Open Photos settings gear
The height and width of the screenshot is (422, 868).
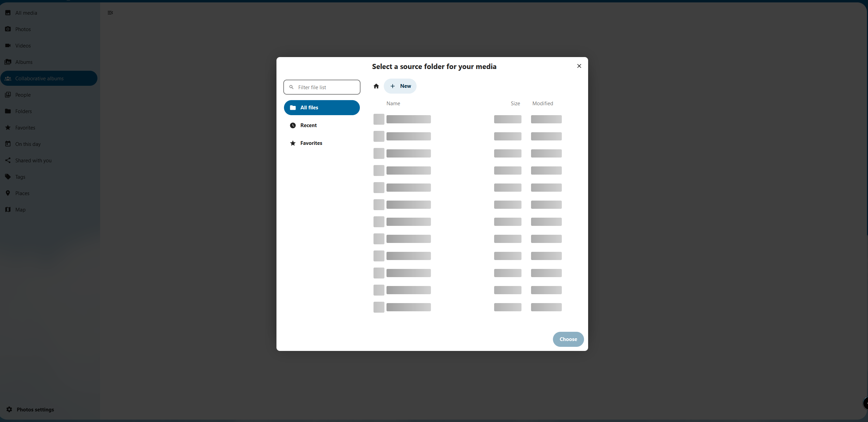[9, 409]
